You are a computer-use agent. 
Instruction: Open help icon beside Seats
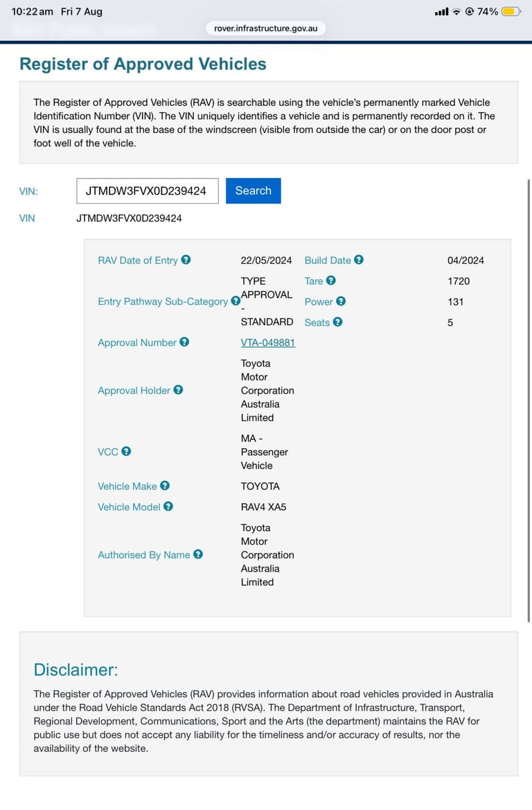pyautogui.click(x=338, y=322)
